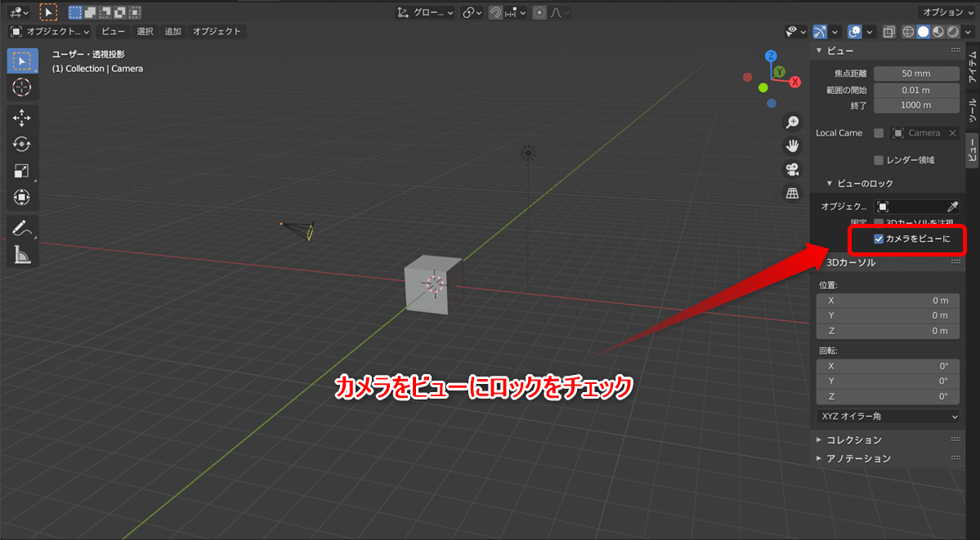Switch to the アイテム sidebar tab
Image resolution: width=980 pixels, height=540 pixels.
(x=973, y=67)
